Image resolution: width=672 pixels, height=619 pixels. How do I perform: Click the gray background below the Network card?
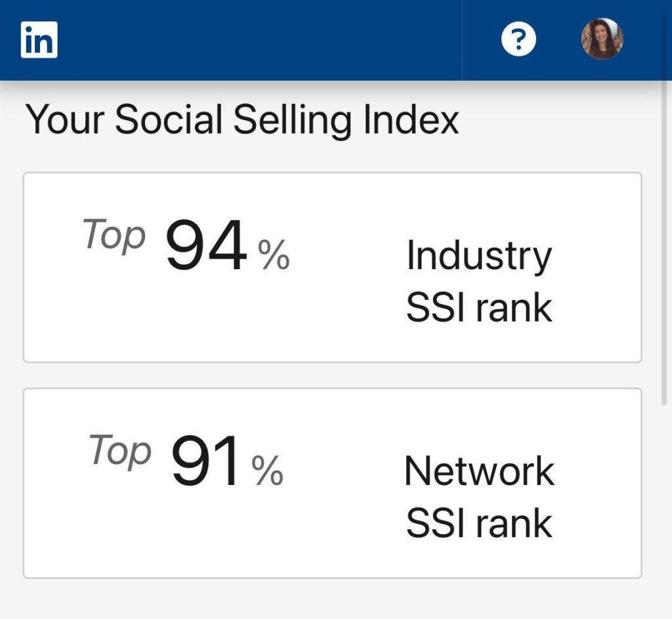332,599
